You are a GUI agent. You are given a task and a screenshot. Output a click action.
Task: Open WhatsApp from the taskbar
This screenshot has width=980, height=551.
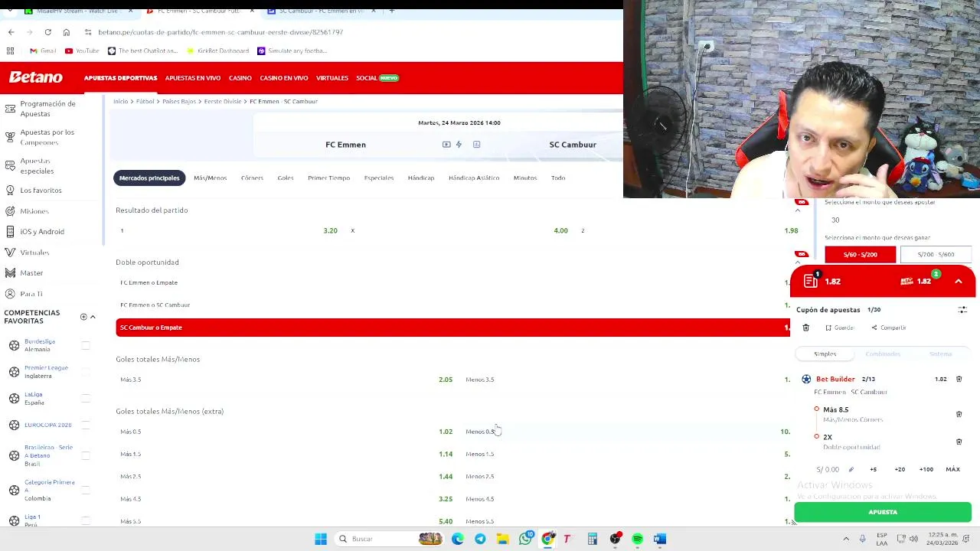coord(525,539)
